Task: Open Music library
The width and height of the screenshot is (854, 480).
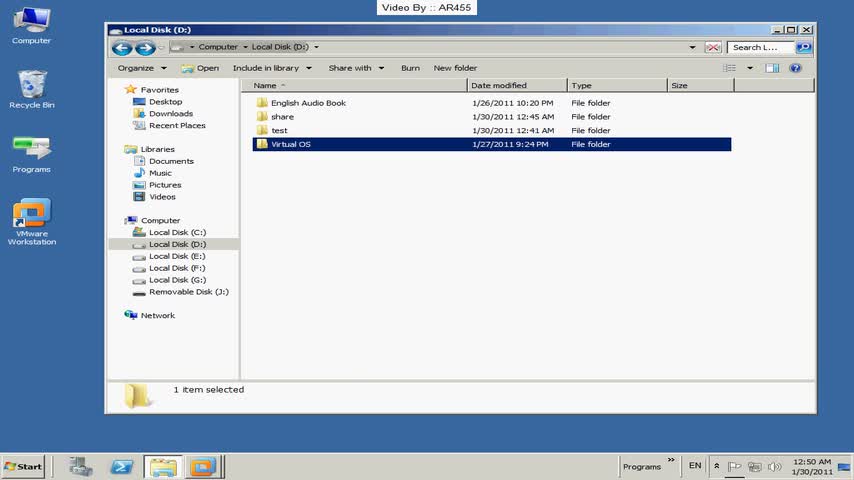Action: click(160, 173)
